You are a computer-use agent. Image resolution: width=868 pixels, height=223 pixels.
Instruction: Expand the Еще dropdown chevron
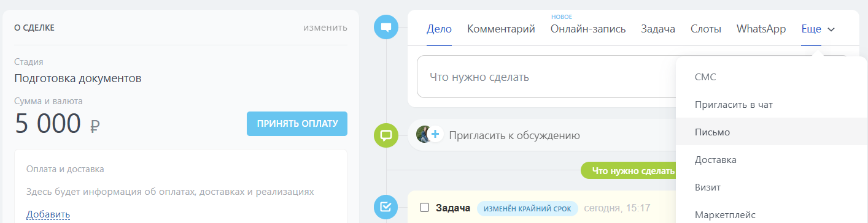point(831,29)
